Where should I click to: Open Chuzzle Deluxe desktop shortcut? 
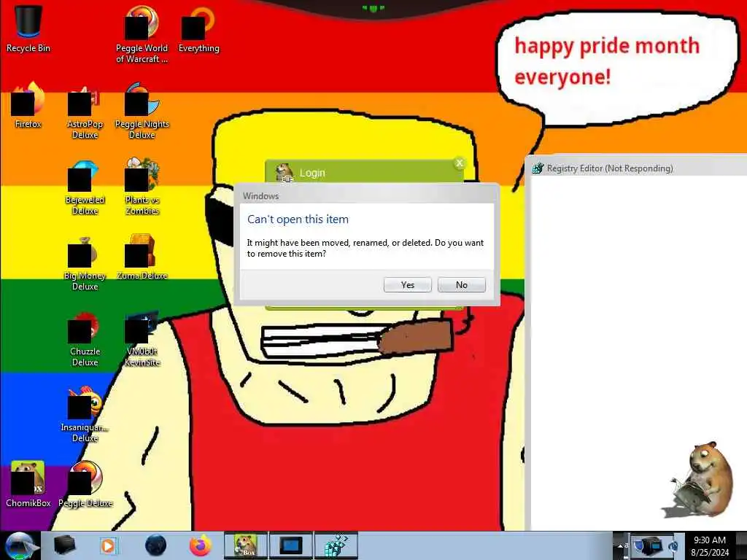click(x=85, y=338)
